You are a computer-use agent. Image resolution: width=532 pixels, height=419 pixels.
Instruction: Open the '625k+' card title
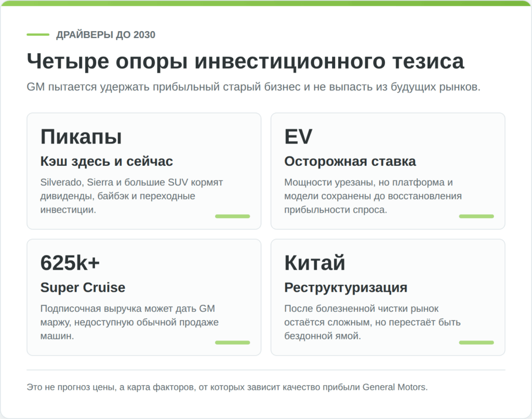[x=70, y=263]
